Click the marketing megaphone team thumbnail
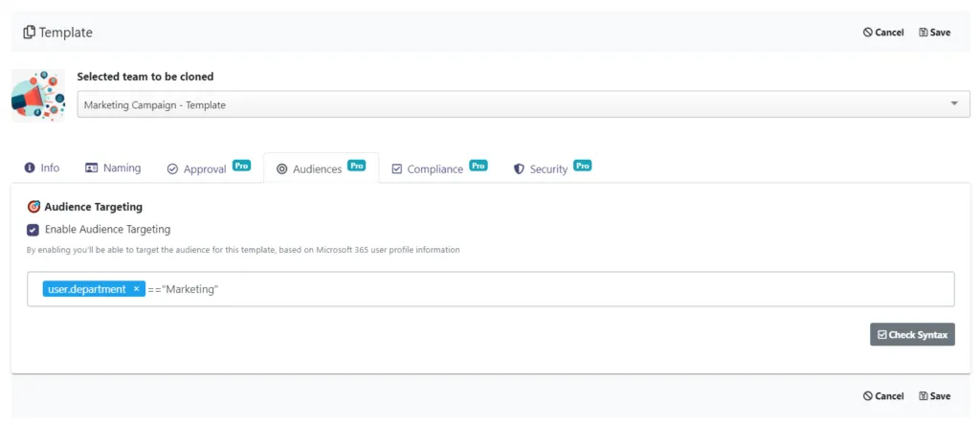The height and width of the screenshot is (425, 980). tap(38, 96)
